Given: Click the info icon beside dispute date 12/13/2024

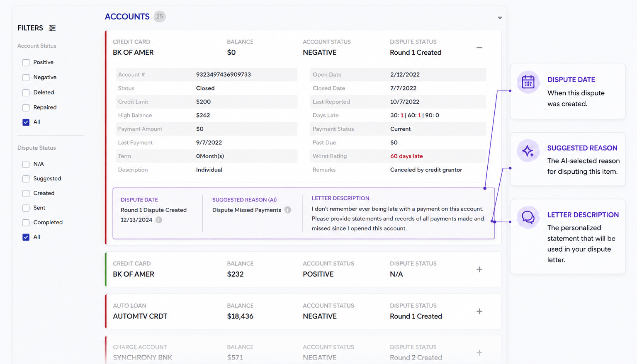Looking at the screenshot, I should [x=159, y=220].
